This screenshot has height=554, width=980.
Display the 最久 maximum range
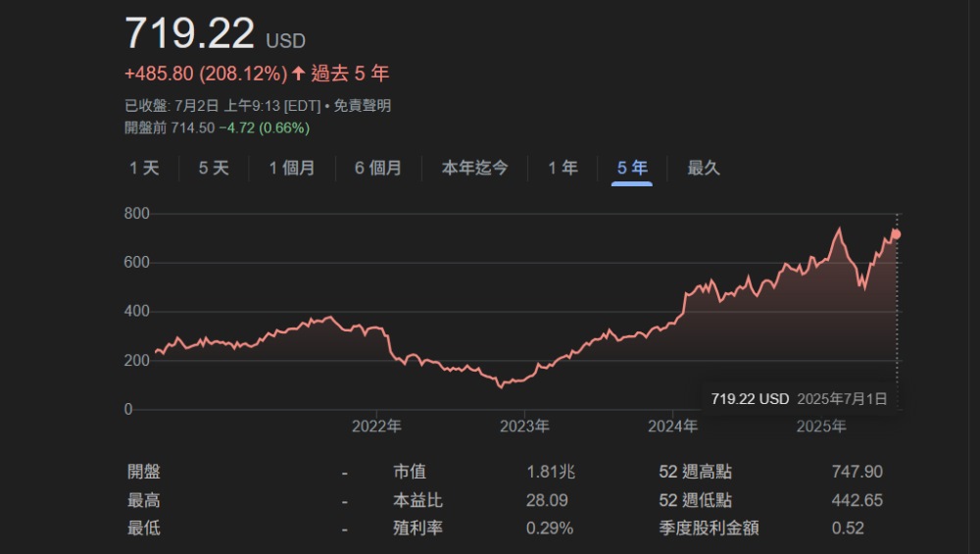click(x=704, y=168)
